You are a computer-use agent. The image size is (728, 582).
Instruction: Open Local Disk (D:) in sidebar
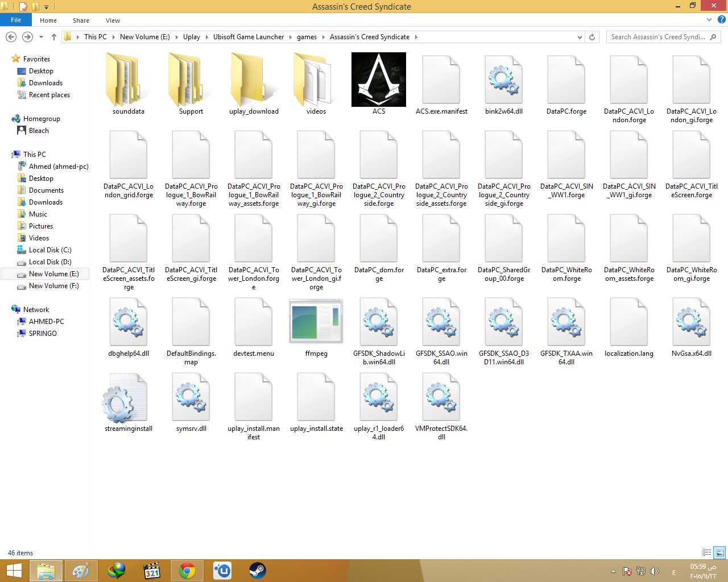coord(50,262)
